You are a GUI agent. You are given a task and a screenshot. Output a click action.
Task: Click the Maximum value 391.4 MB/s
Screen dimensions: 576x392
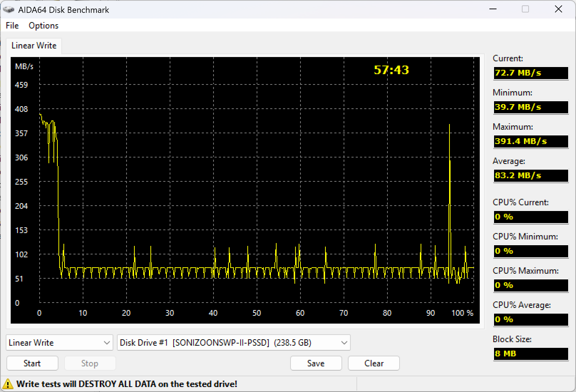[531, 141]
